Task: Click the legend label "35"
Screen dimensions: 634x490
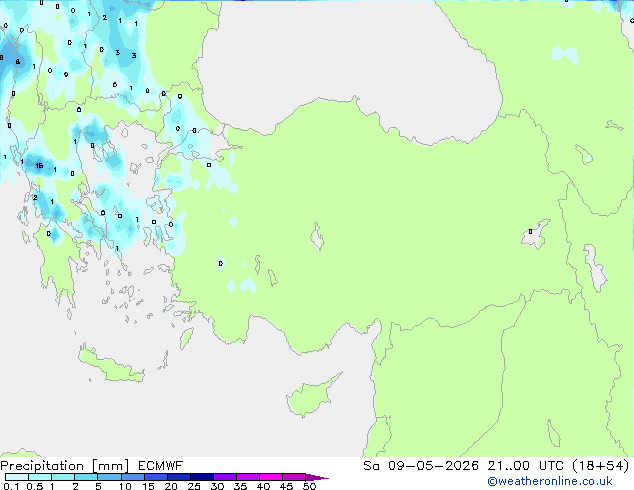Action: tap(240, 486)
